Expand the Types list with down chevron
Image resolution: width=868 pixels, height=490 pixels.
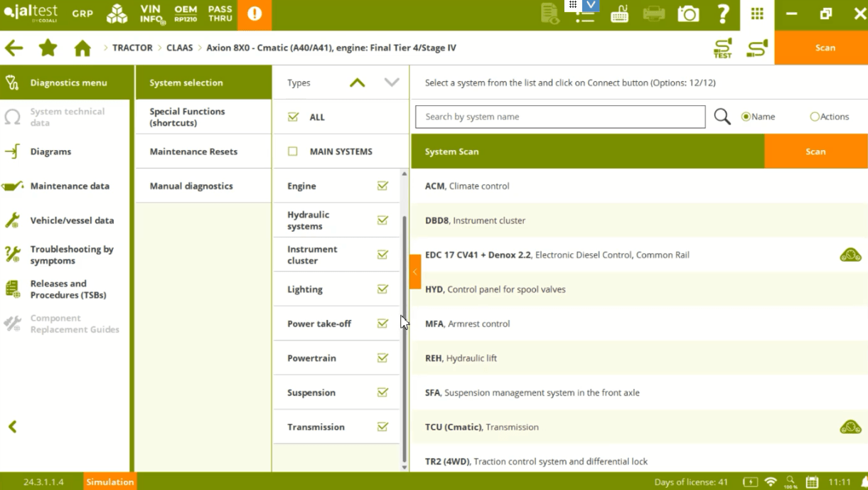[x=392, y=82]
